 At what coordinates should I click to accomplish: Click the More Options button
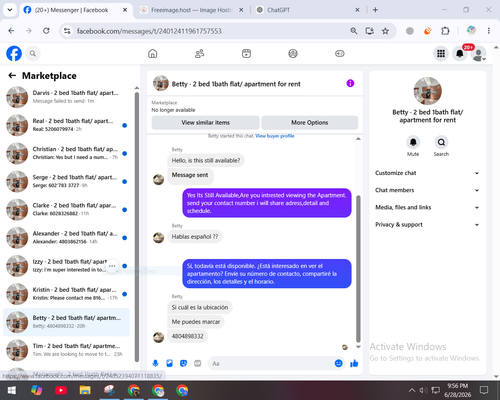[310, 123]
